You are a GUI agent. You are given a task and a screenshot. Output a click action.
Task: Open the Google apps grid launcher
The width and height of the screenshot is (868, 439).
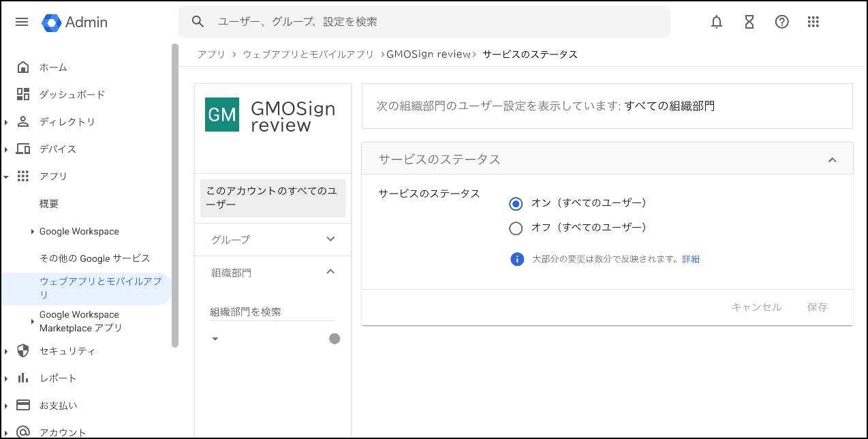(x=813, y=22)
